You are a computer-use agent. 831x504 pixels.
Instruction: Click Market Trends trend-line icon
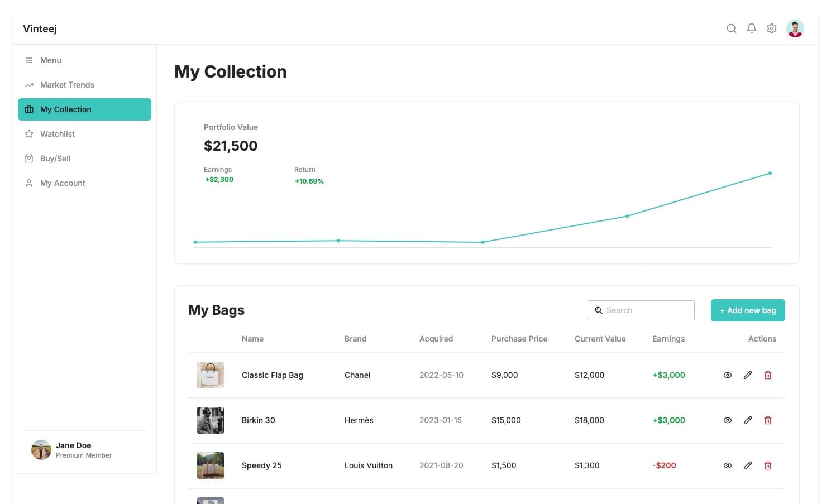tap(29, 85)
